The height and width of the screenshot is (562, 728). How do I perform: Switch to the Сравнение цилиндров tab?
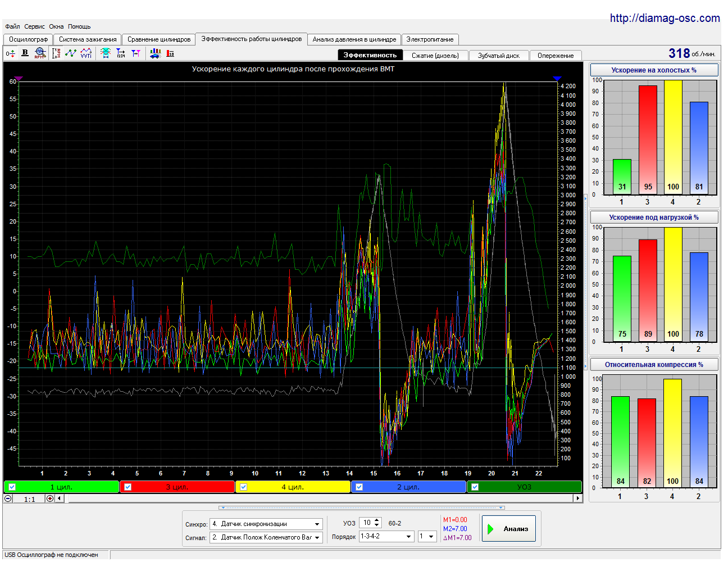click(159, 39)
